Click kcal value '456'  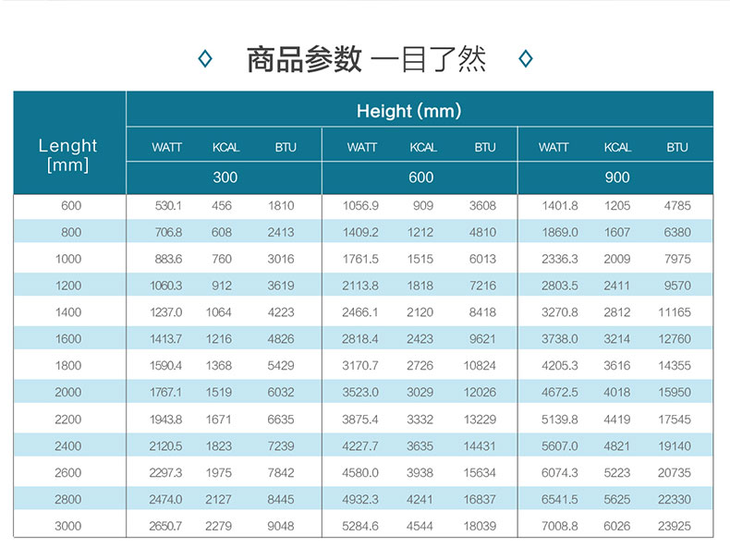tap(222, 206)
